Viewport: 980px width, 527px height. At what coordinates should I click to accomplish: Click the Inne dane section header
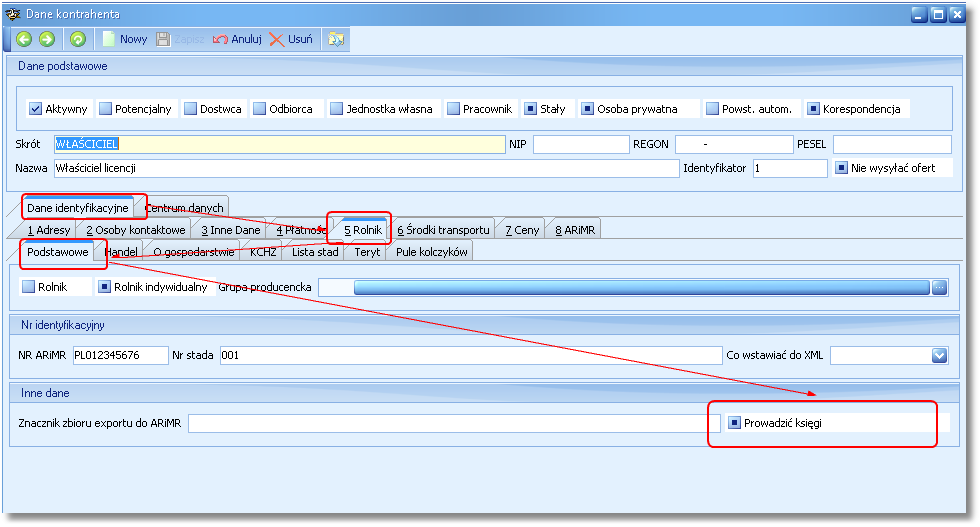(484, 393)
